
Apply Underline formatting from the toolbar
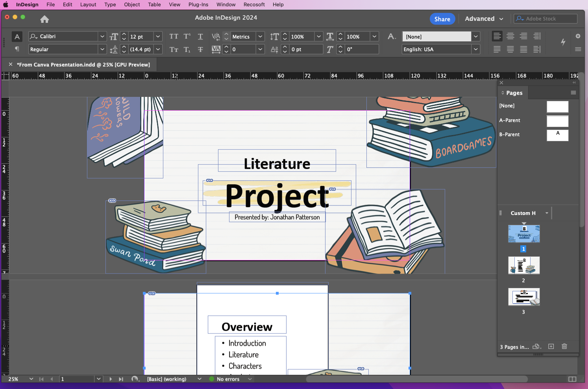(200, 36)
